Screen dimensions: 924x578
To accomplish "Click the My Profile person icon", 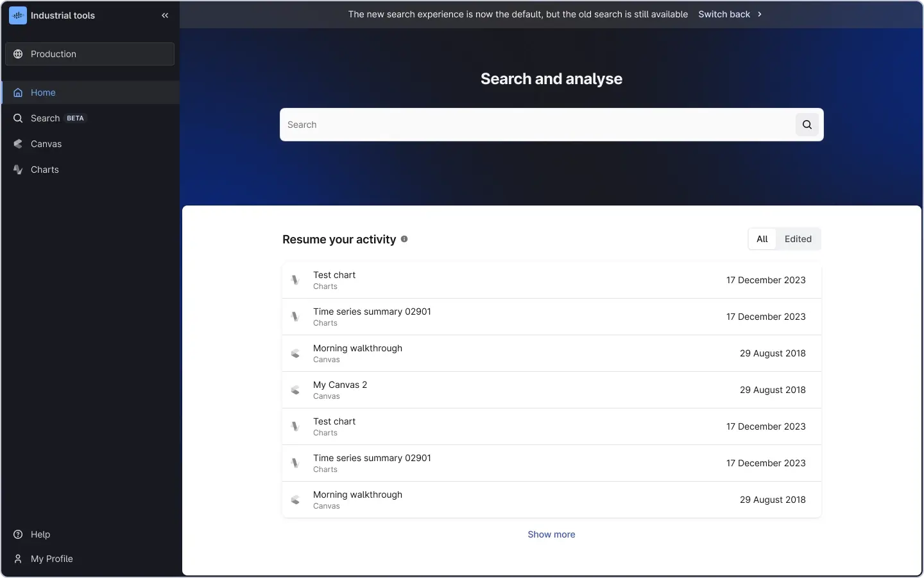I will [18, 559].
